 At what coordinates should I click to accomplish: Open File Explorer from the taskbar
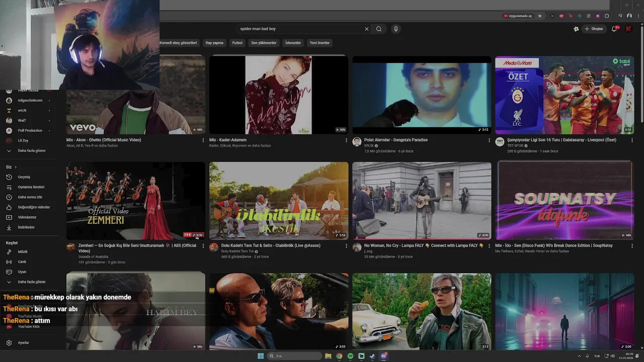pyautogui.click(x=328, y=356)
